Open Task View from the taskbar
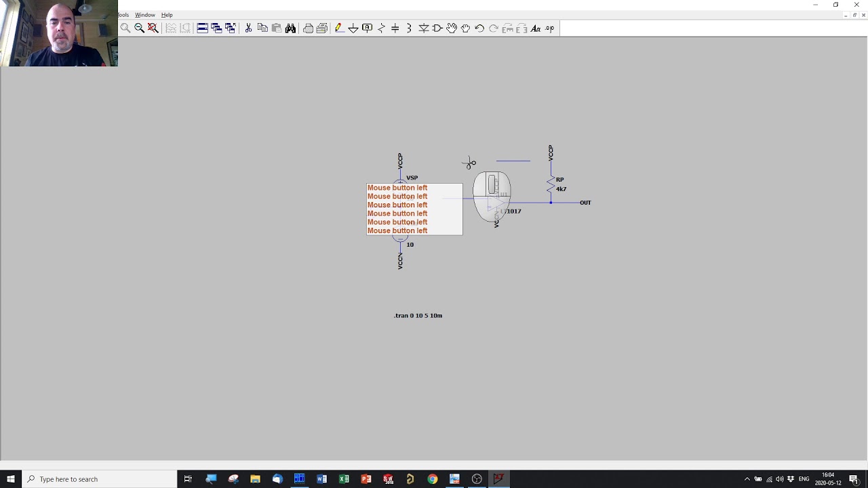This screenshot has width=868, height=488. pyautogui.click(x=188, y=479)
